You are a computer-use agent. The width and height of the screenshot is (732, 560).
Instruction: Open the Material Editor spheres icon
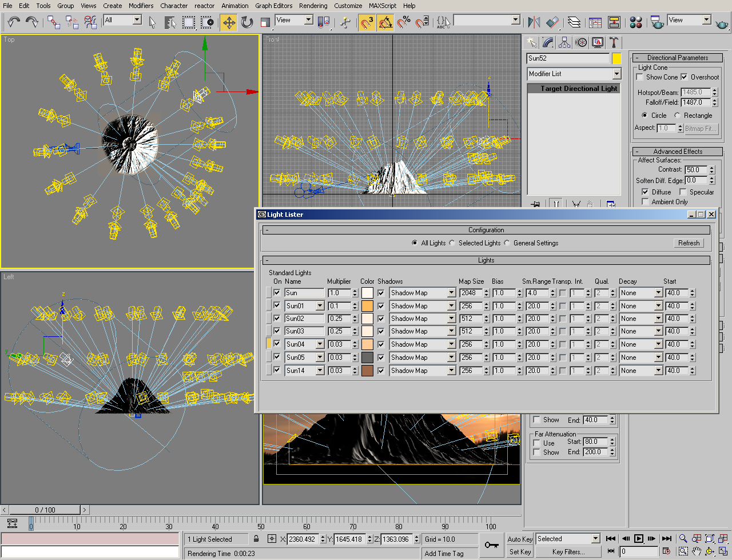635,22
